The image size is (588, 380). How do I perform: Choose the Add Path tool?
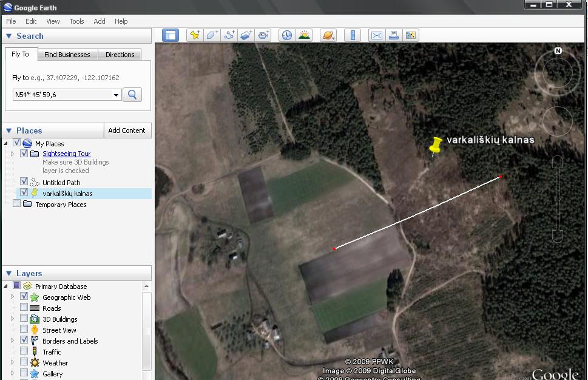[x=229, y=35]
